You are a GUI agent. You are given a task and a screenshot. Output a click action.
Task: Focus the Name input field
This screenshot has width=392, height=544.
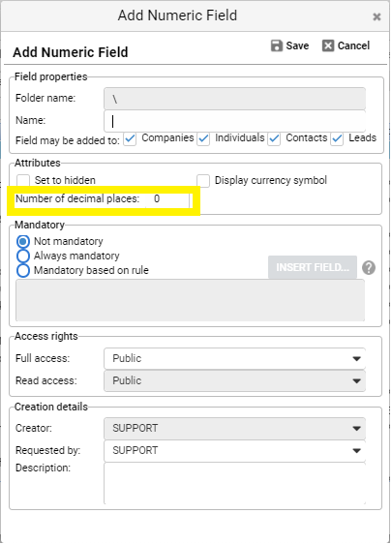click(234, 121)
